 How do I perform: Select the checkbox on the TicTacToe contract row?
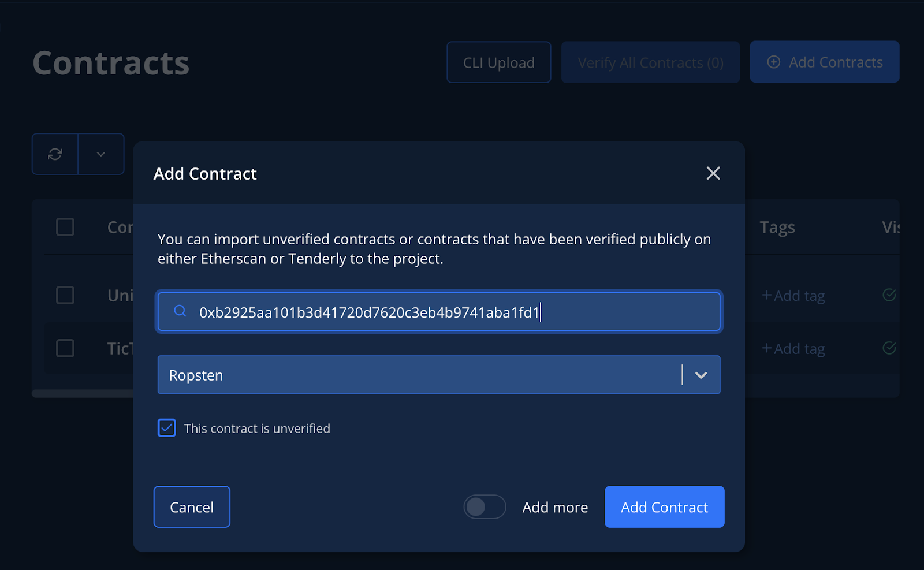(x=65, y=348)
